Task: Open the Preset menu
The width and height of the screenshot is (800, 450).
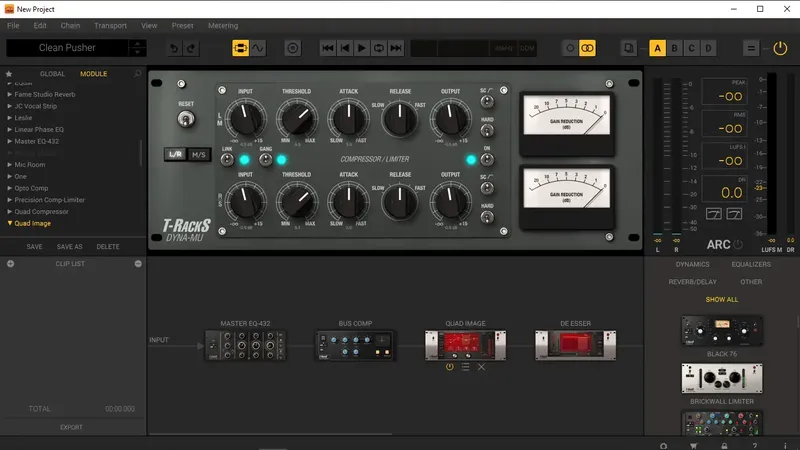Action: 183,26
